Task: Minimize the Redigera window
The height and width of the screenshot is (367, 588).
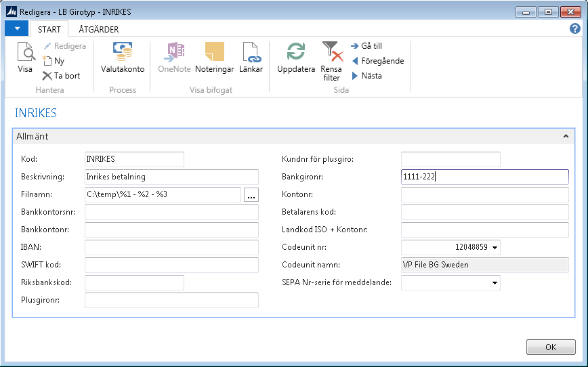Action: pos(526,12)
